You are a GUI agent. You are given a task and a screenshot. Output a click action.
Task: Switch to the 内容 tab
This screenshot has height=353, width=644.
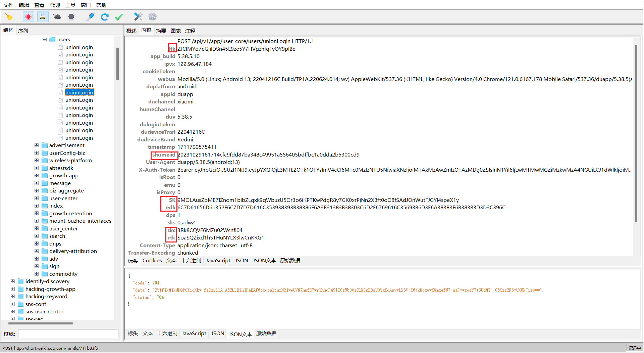146,30
